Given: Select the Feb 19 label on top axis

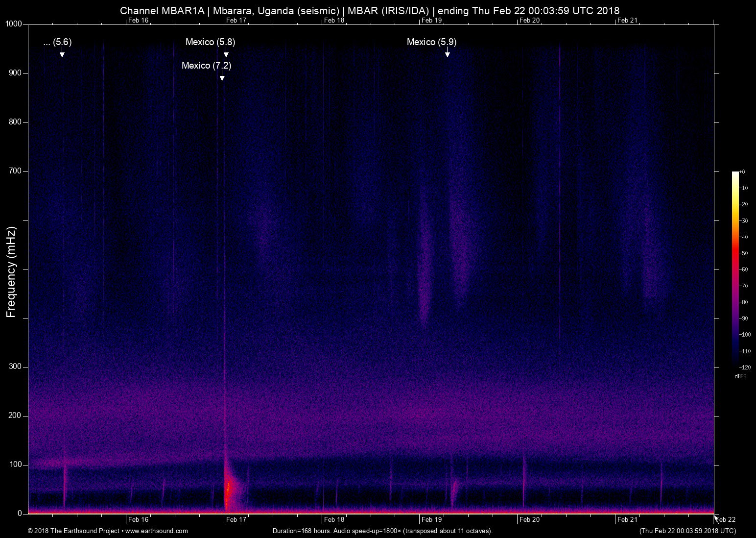Looking at the screenshot, I should [431, 21].
